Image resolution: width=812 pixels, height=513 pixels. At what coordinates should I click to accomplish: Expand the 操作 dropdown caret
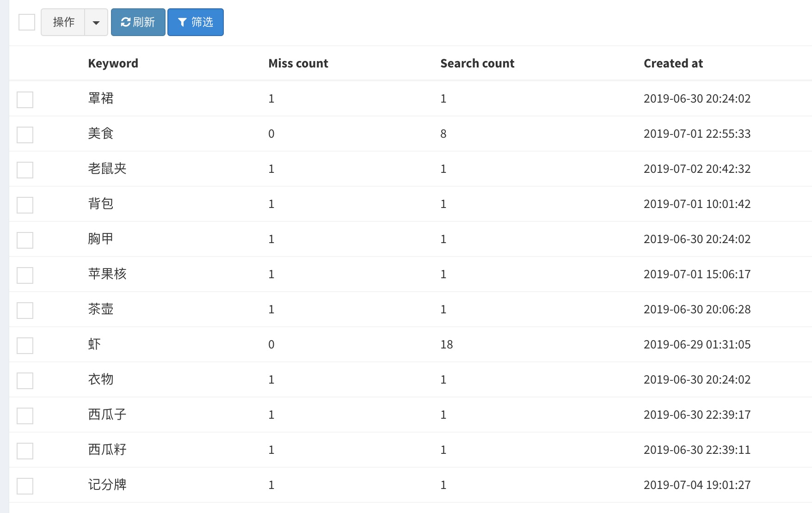click(96, 22)
